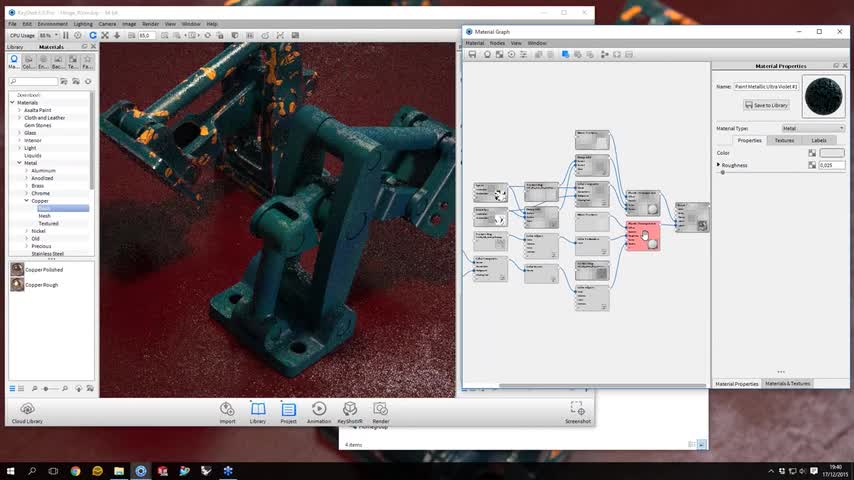The image size is (854, 480).
Task: Toggle the Library panel button
Action: [x=258, y=412]
